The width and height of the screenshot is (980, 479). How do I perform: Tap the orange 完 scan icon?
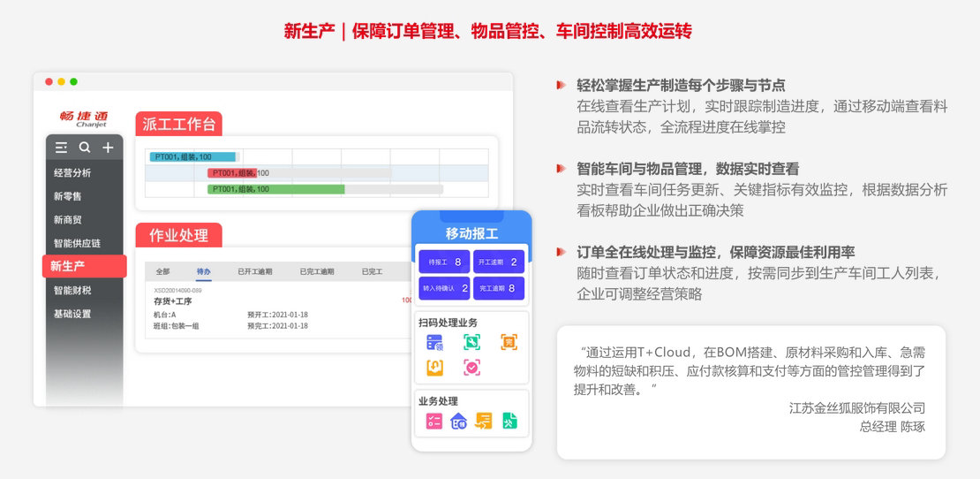coord(509,341)
